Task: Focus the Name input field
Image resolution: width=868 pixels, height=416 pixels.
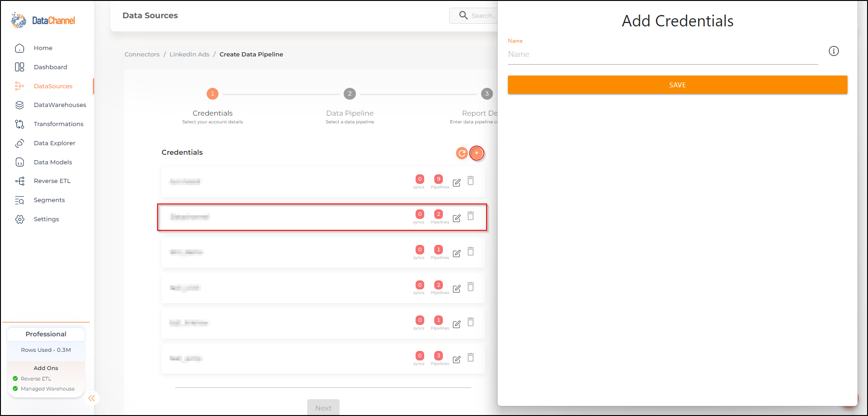Action: (663, 54)
